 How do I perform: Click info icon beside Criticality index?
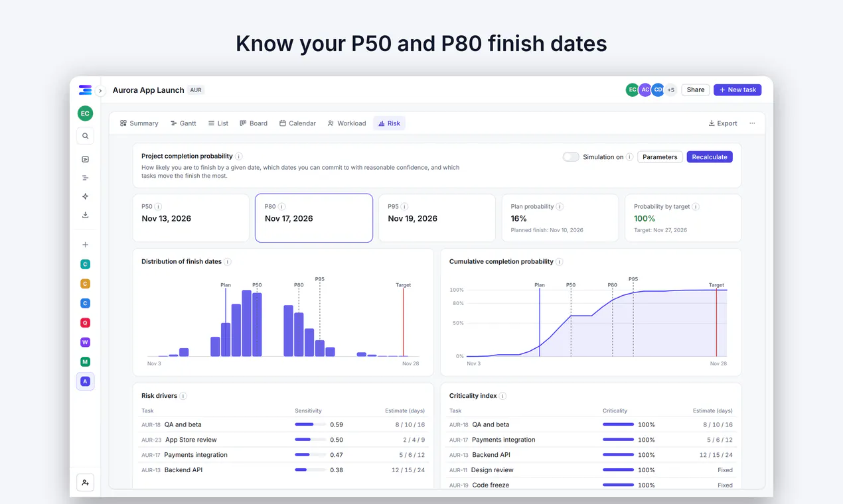[x=503, y=396]
